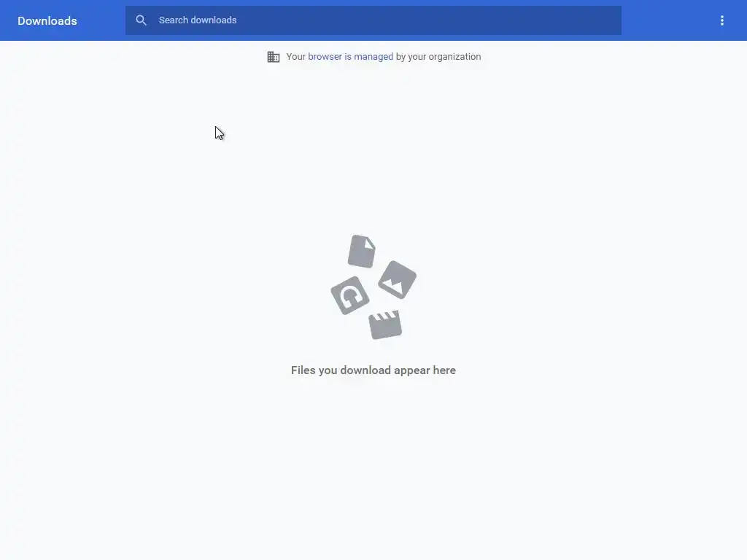This screenshot has height=560, width=747.
Task: Click the organization building icon
Action: click(x=274, y=57)
